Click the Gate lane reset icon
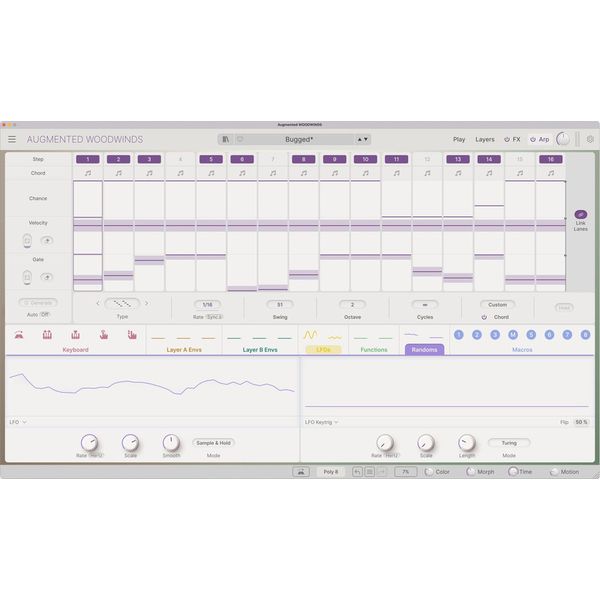This screenshot has height=600, width=600. pos(47,277)
